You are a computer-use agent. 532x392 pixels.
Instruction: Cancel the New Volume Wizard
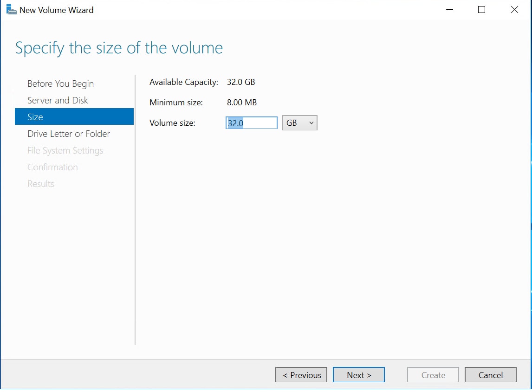pyautogui.click(x=490, y=375)
